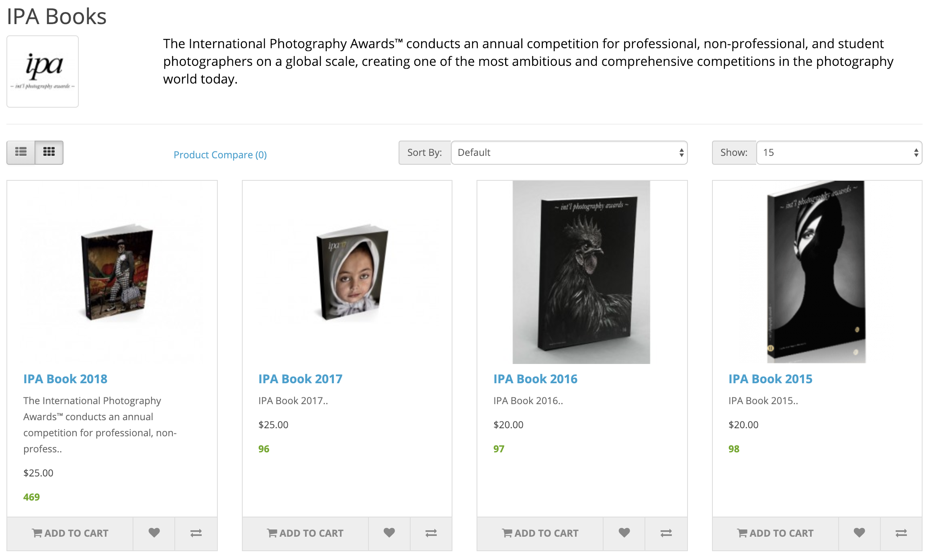
Task: Click compare arrows for IPA Book 2017
Action: 431,533
